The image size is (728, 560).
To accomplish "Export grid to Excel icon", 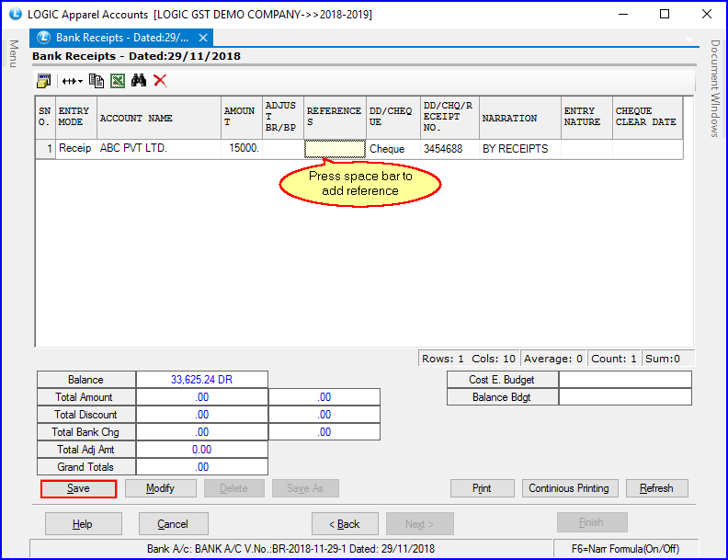I will 118,81.
